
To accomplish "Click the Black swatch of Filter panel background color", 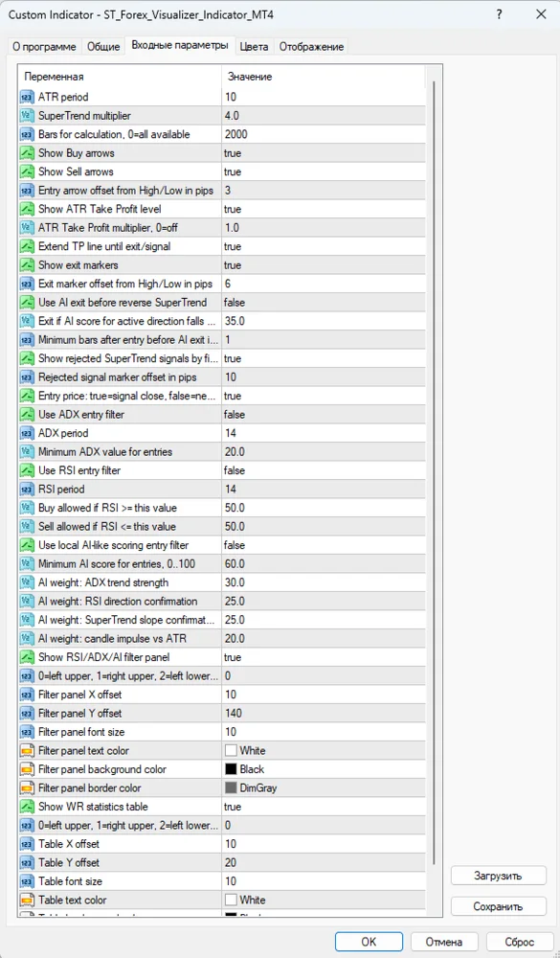I will [x=231, y=769].
